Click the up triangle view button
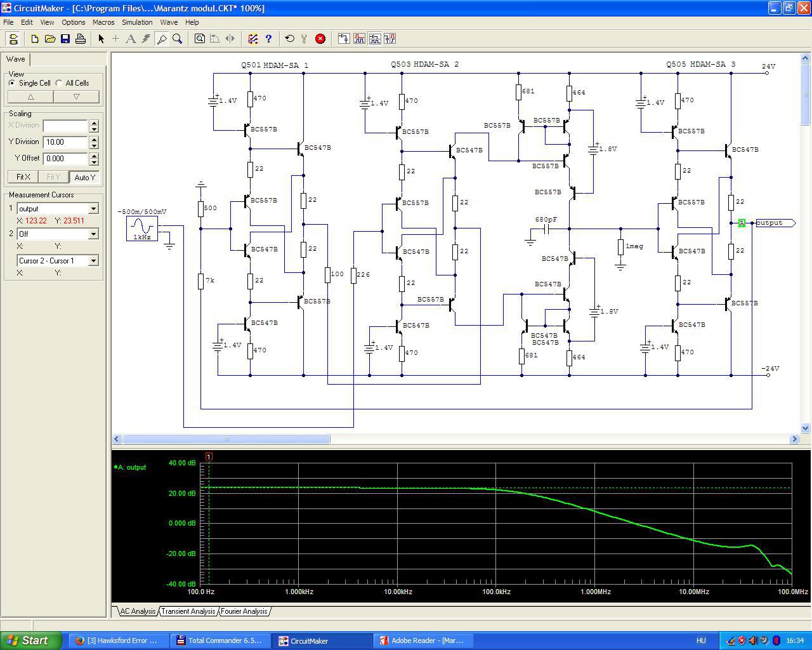 click(x=30, y=97)
